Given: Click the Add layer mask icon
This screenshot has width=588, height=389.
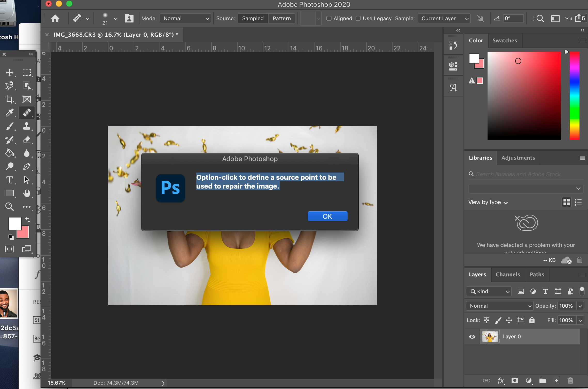Looking at the screenshot, I should pos(515,380).
